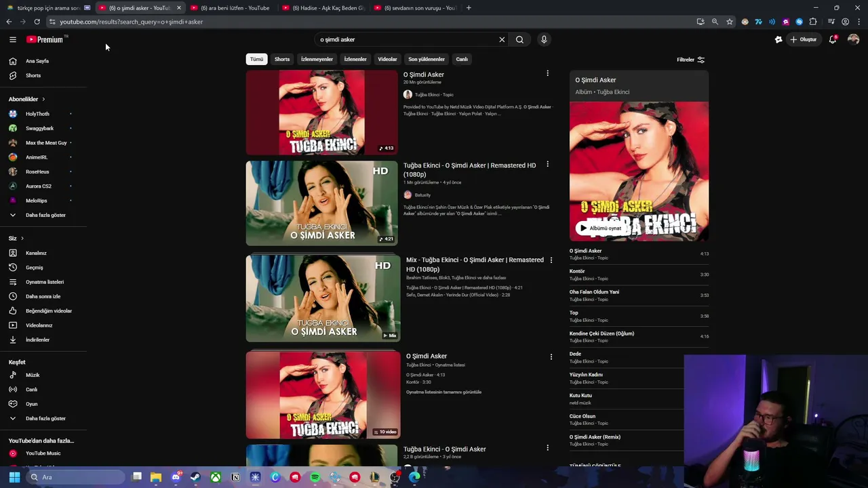Click the magnifier search button
This screenshot has width=868, height=488.
[x=519, y=39]
